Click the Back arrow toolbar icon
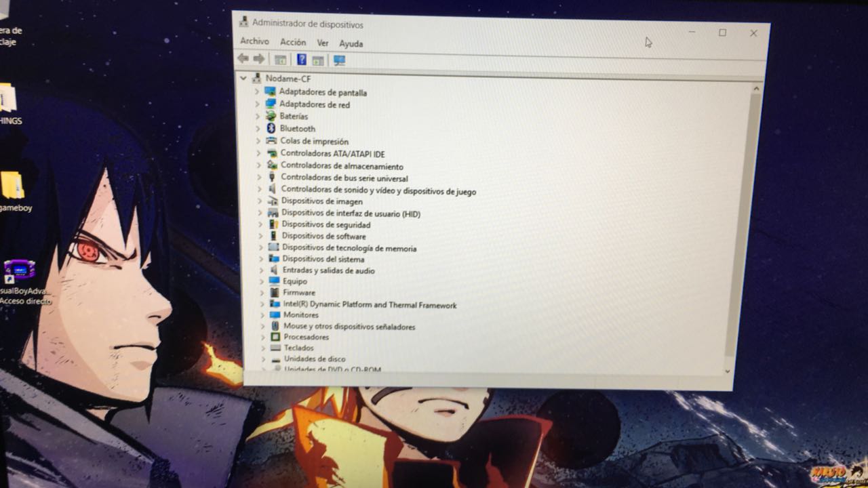The height and width of the screenshot is (488, 868). 243,59
